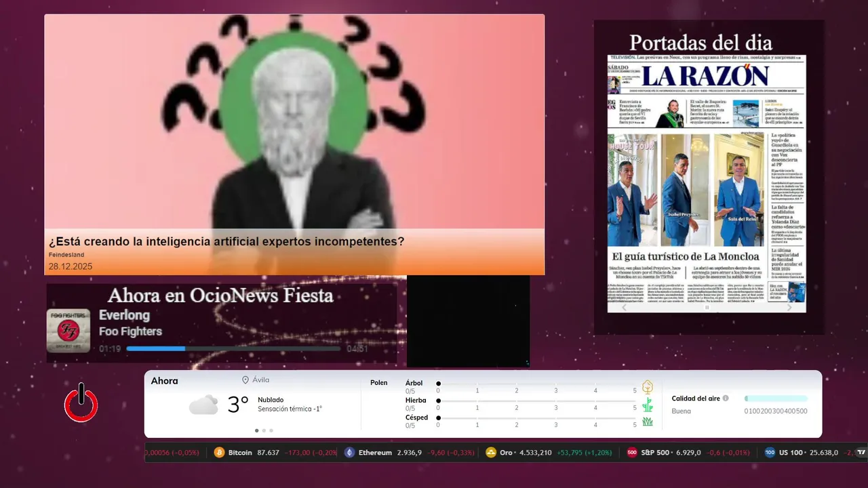Click the Césped pollen level slider
Screen dimensions: 868x488
click(x=537, y=418)
